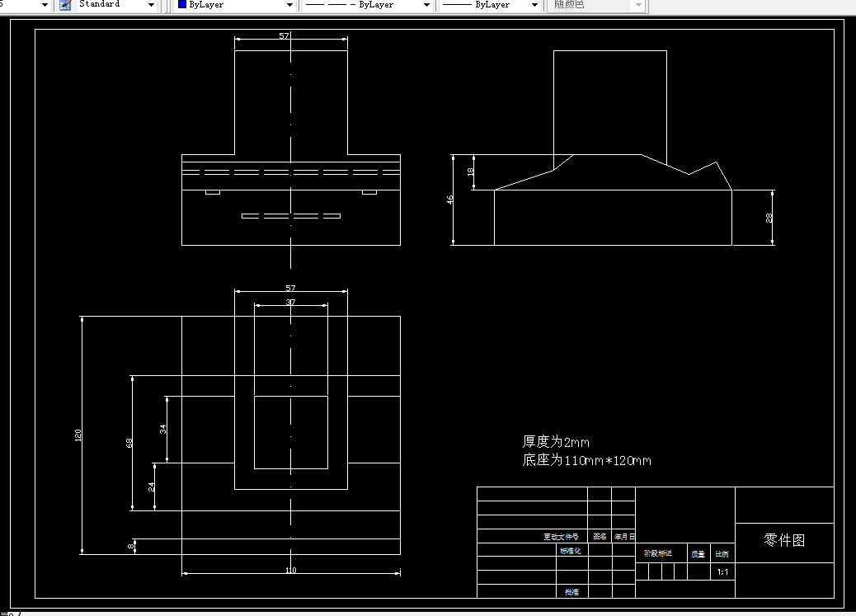Image resolution: width=856 pixels, height=616 pixels.
Task: Open the lineweight ByLayer dropdown
Action: click(535, 5)
